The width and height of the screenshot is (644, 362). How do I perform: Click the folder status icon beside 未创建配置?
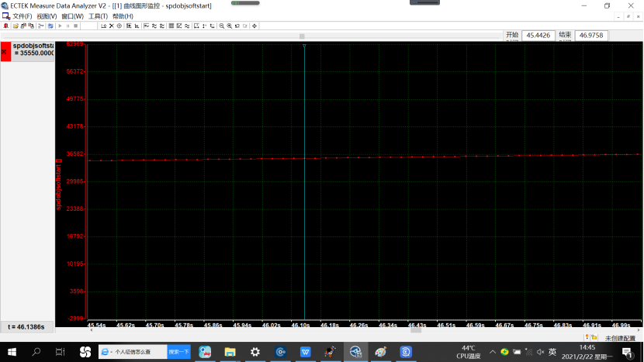click(594, 337)
